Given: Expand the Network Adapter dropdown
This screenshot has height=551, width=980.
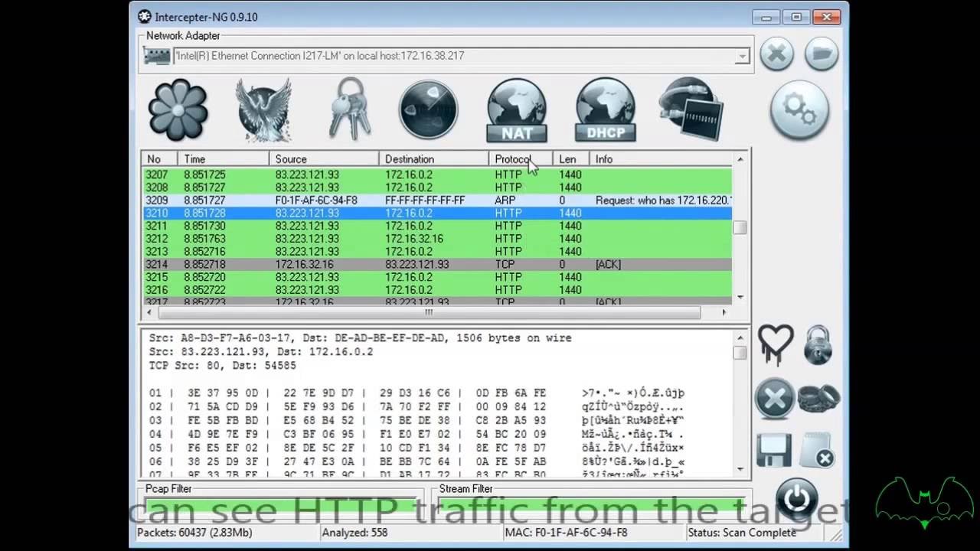Looking at the screenshot, I should pos(742,56).
